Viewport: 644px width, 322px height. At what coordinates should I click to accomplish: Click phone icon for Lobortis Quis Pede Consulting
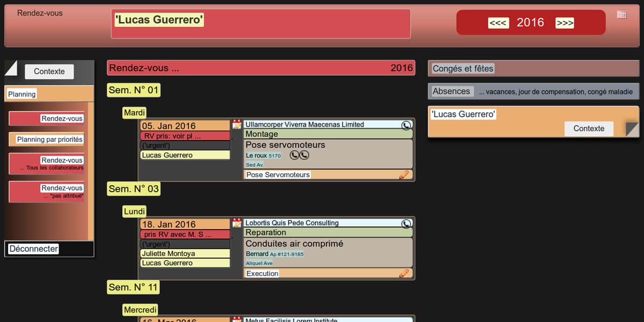[x=407, y=223]
